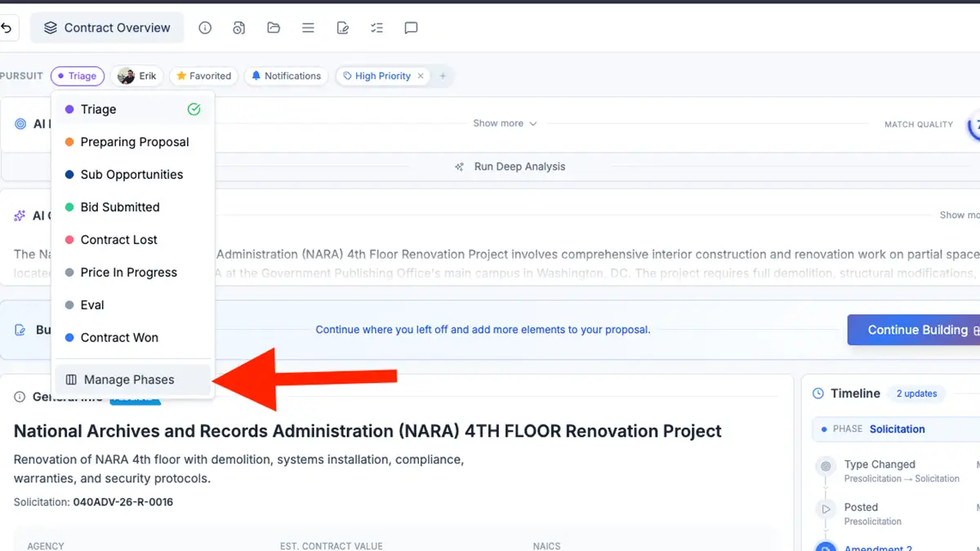The image size is (980, 551).
Task: Toggle the Favorited star chip
Action: click(203, 76)
